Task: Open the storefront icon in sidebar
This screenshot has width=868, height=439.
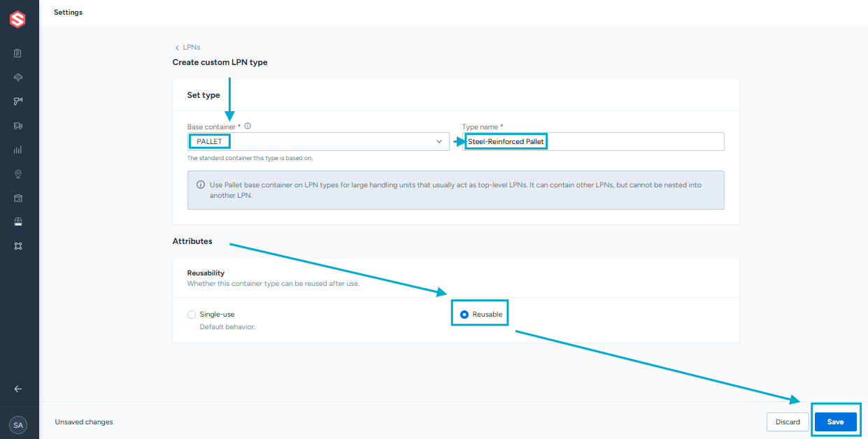Action: point(18,222)
